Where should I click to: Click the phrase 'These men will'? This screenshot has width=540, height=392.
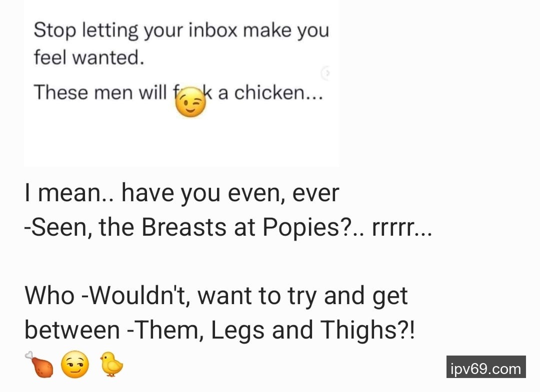[100, 92]
